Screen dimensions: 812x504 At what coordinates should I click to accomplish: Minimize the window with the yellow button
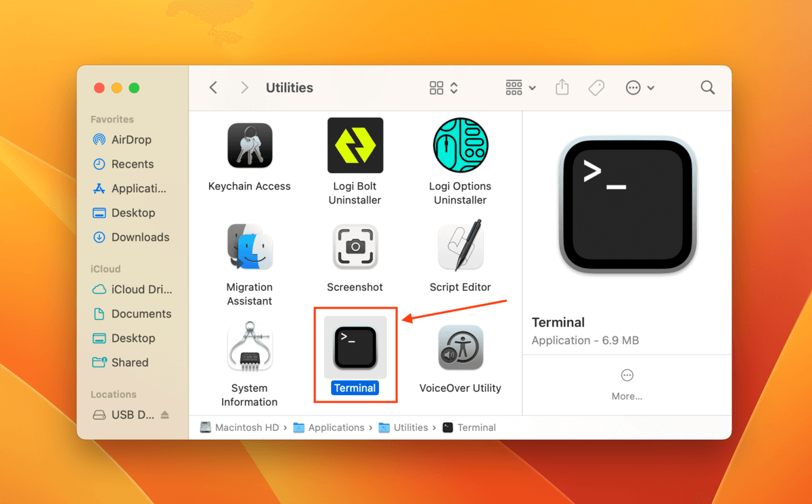pyautogui.click(x=116, y=88)
